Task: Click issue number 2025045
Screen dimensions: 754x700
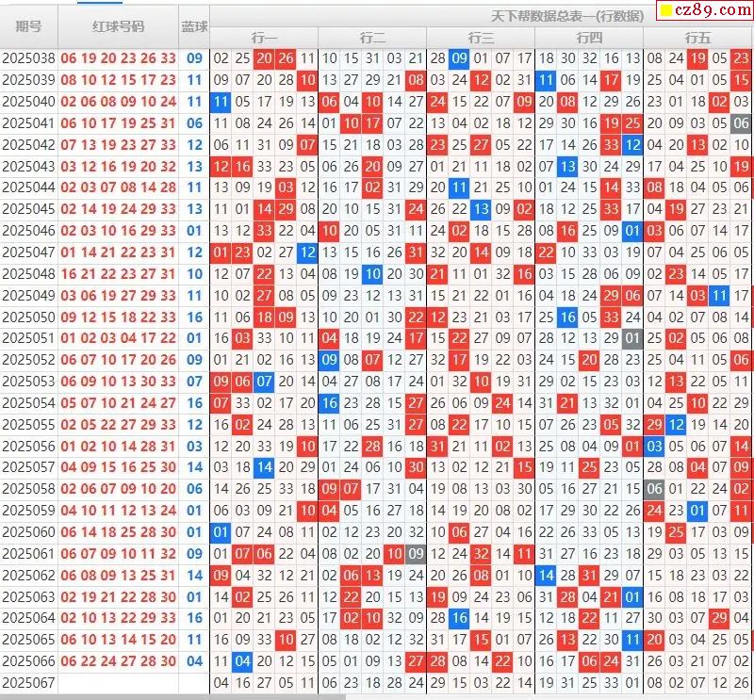Action: (29, 209)
